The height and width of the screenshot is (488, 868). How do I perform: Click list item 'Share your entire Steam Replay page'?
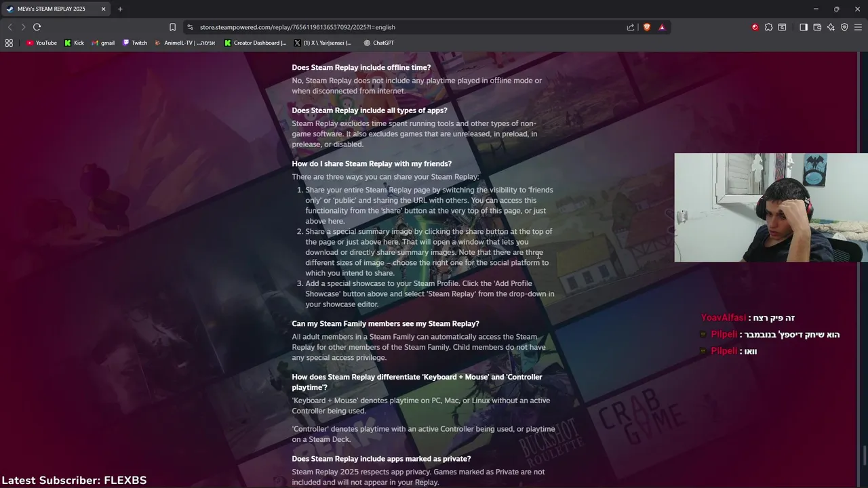[429, 205]
